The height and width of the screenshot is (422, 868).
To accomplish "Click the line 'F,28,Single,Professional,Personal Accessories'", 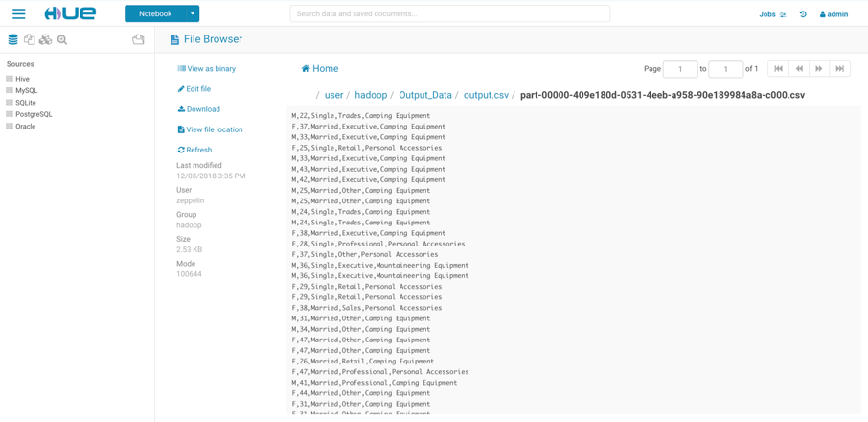I will click(378, 244).
